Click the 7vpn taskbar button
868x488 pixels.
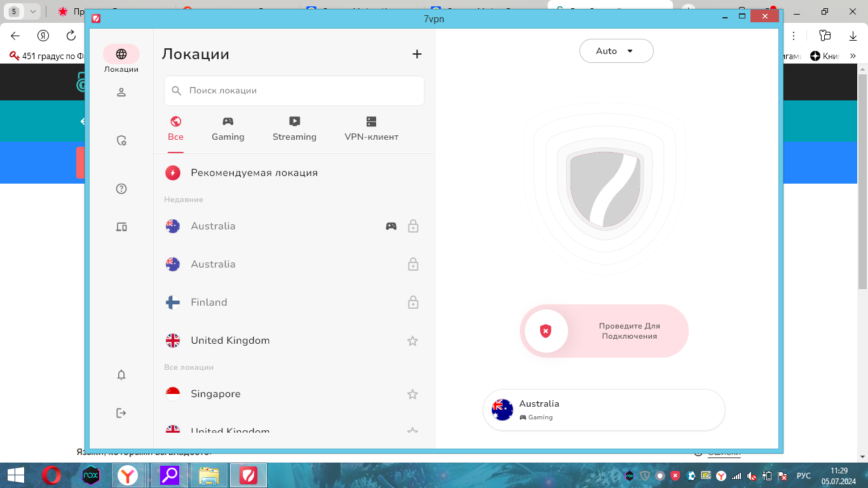tap(248, 475)
